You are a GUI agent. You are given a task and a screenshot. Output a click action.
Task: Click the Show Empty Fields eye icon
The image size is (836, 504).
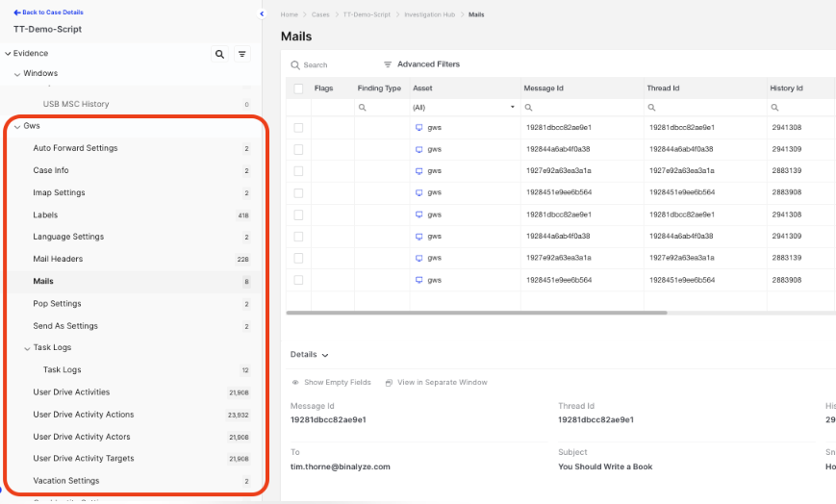pos(295,383)
